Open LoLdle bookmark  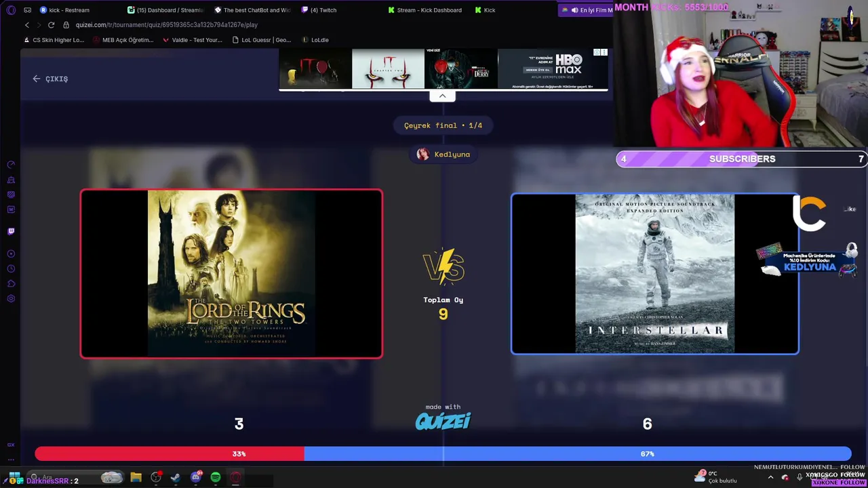(x=315, y=40)
